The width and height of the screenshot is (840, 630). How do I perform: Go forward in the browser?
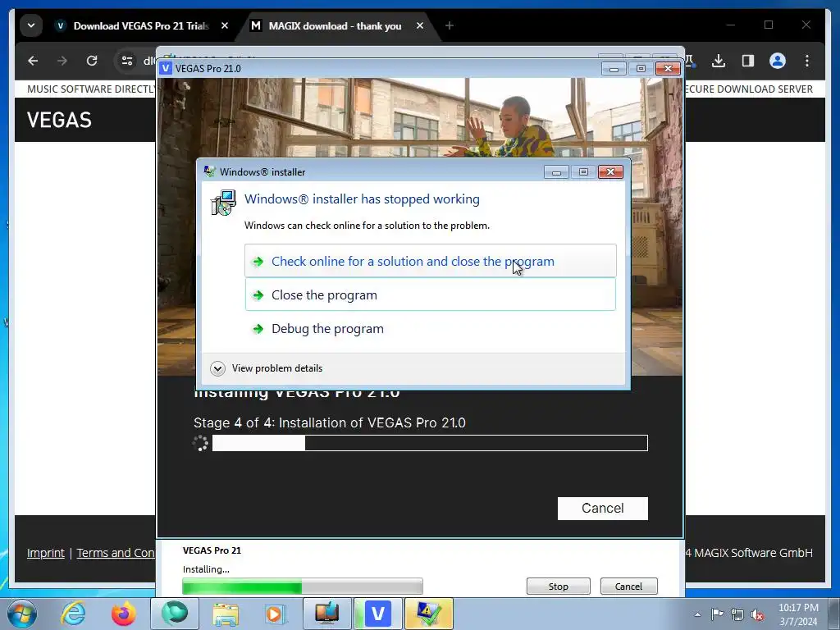point(62,61)
